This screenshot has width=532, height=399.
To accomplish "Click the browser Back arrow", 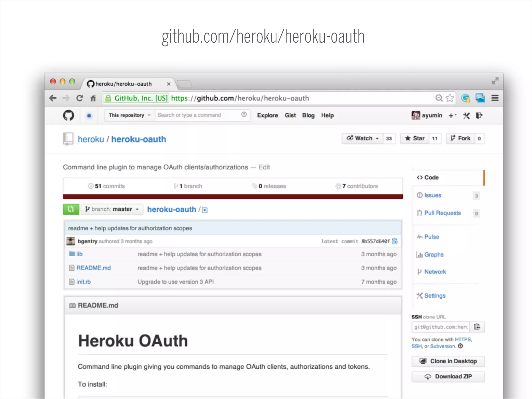I will pyautogui.click(x=53, y=98).
